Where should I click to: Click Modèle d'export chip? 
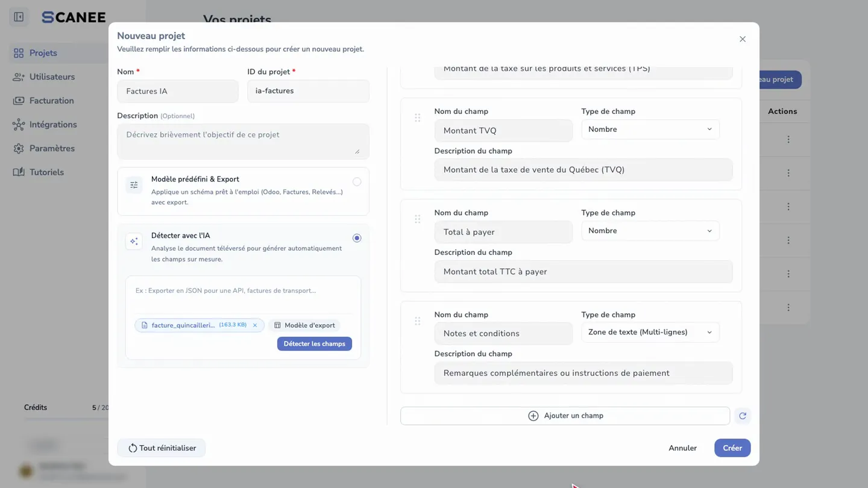click(304, 325)
